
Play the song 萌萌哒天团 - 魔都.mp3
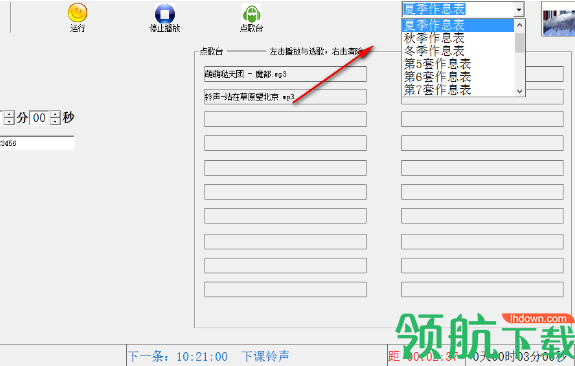coord(285,74)
